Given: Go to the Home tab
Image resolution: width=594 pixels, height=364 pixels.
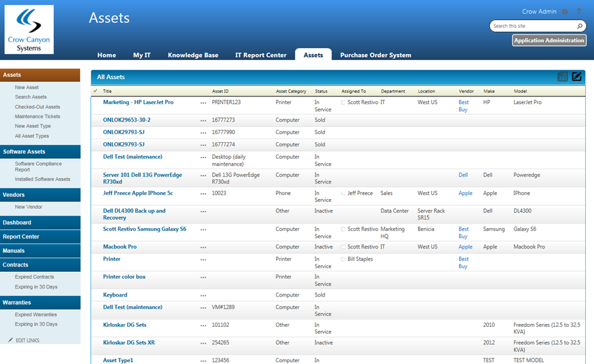Looking at the screenshot, I should 106,55.
